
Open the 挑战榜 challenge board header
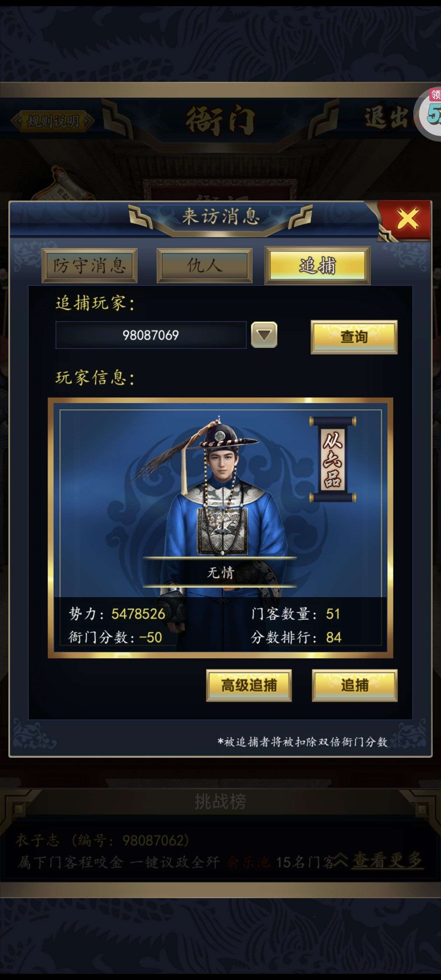tap(220, 801)
